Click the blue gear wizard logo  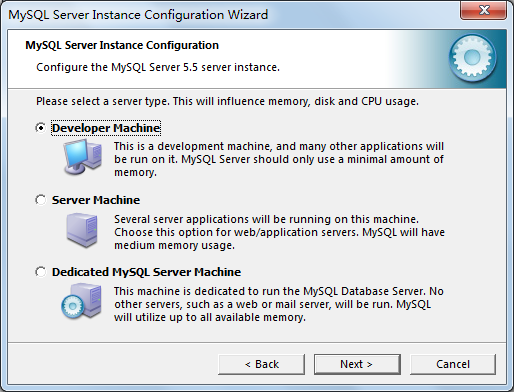click(472, 58)
